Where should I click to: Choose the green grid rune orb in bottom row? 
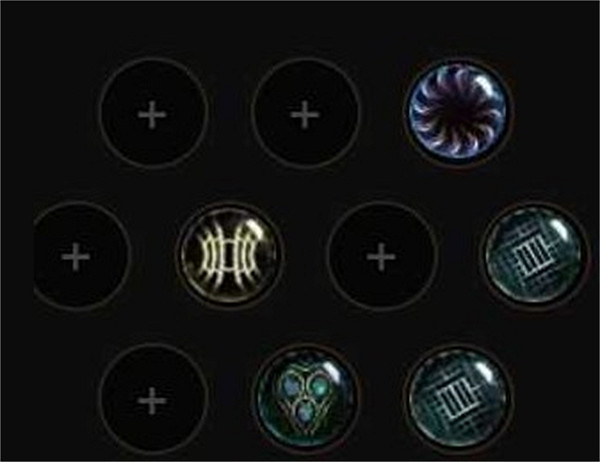(x=458, y=399)
